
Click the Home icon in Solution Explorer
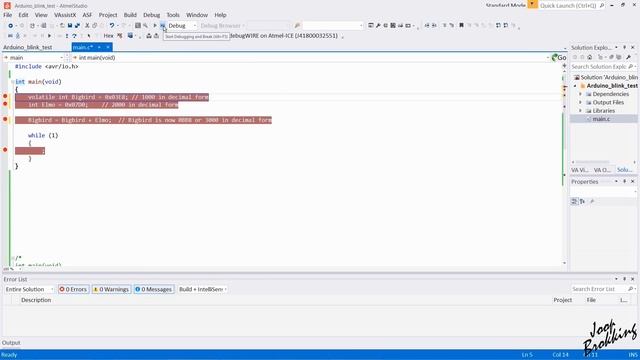590,57
